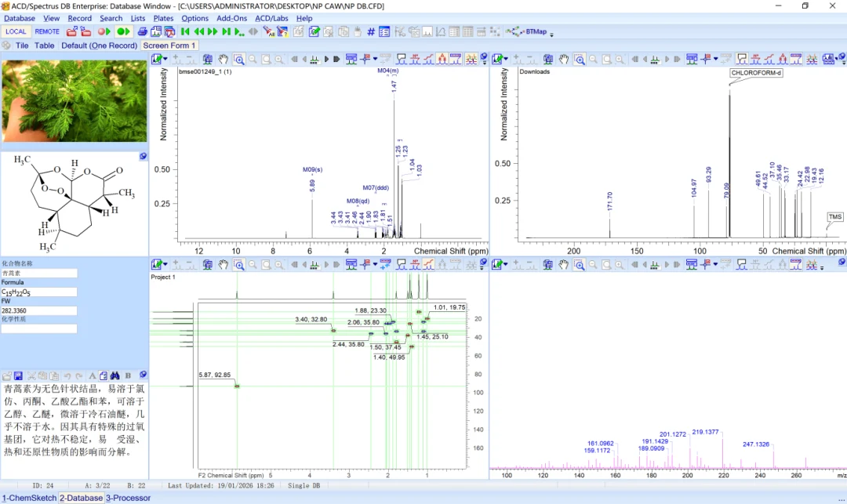Switch to the Tile view
Viewport: 847px width, 504px height.
(22, 45)
